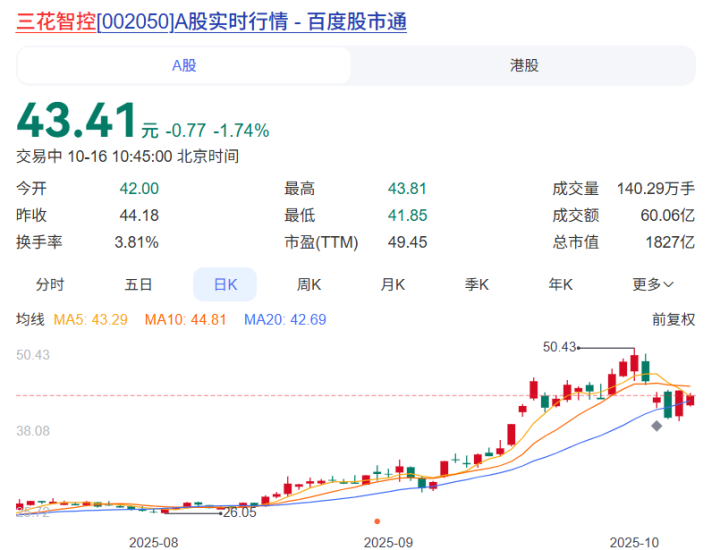Screen dimensions: 720x550
Task: Click the 2025-10 date axis label
Action: (634, 542)
